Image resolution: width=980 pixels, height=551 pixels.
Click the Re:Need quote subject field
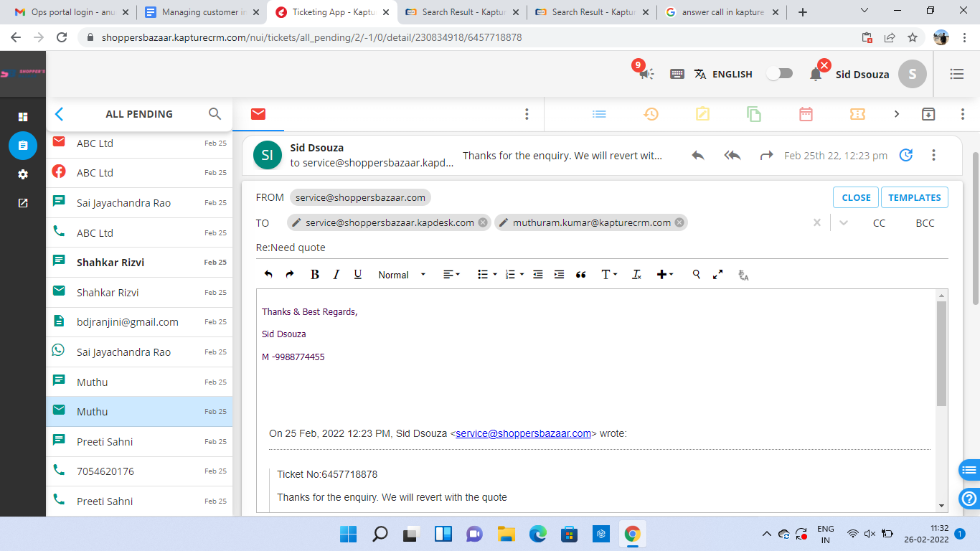pyautogui.click(x=602, y=248)
